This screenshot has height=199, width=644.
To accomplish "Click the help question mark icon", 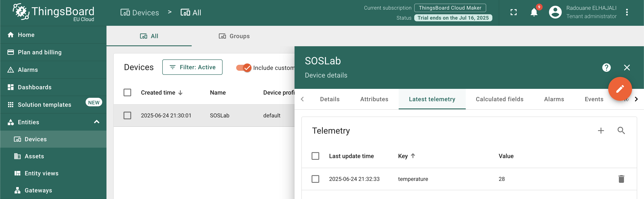I will click(607, 68).
